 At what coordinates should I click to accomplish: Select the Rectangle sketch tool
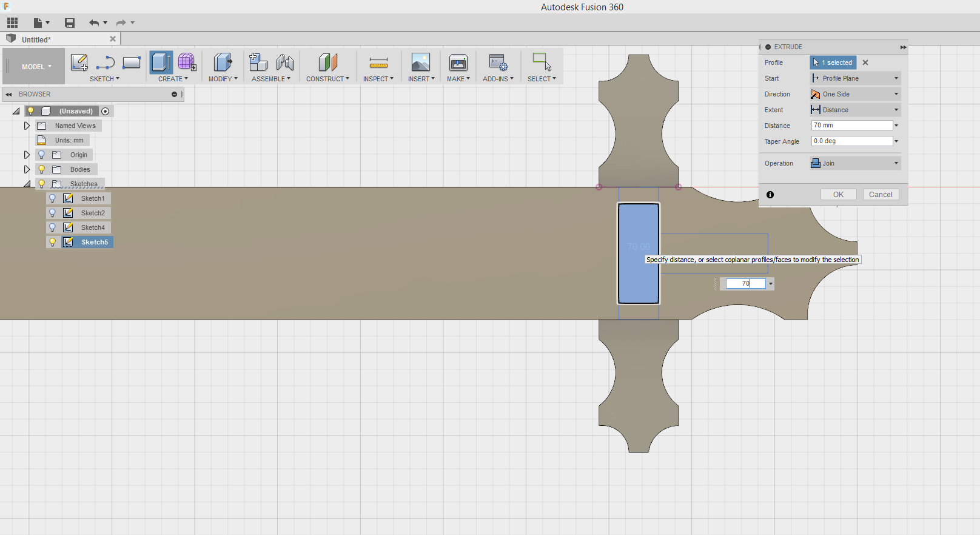(132, 62)
